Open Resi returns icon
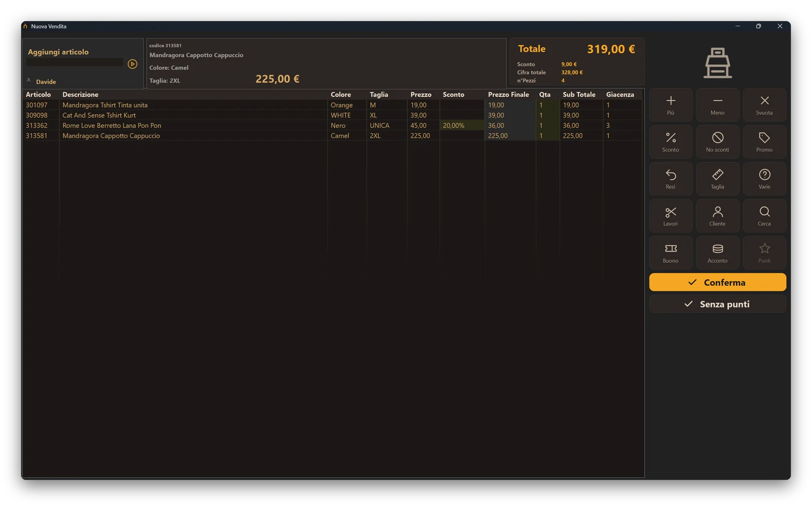This screenshot has width=812, height=507. tap(670, 175)
